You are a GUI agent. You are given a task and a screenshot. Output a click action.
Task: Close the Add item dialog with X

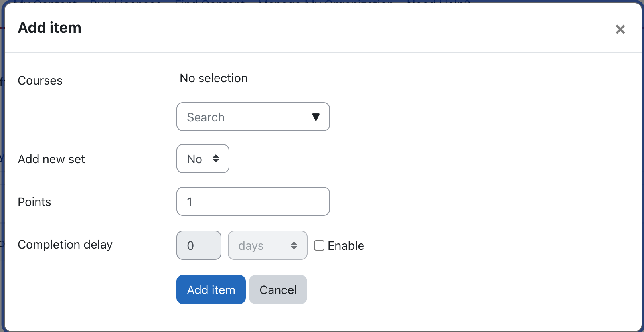[x=620, y=29]
